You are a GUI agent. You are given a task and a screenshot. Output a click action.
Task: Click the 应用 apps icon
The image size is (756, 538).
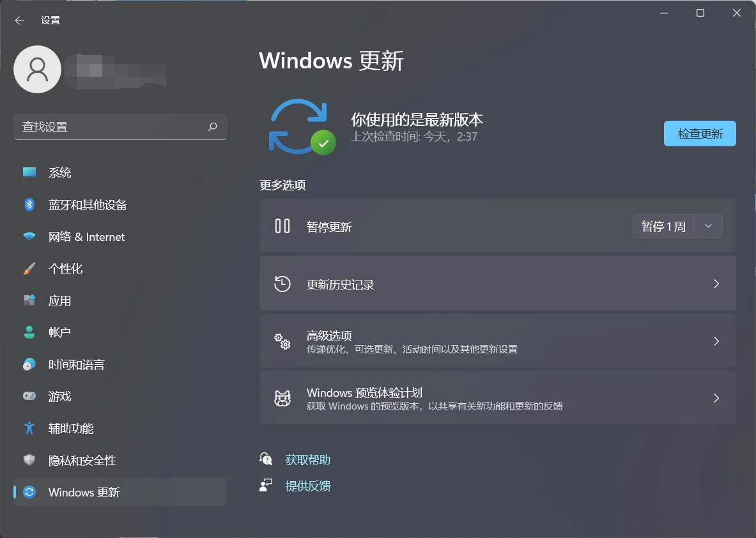(x=29, y=300)
